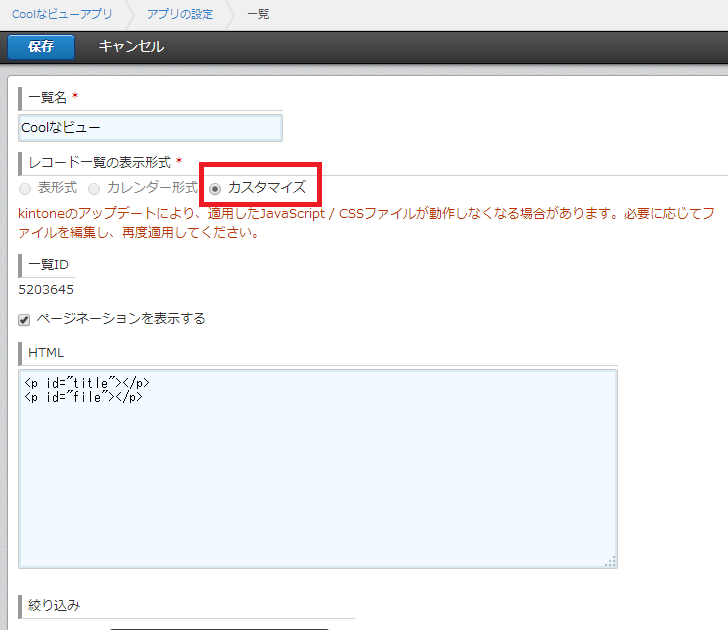This screenshot has height=630, width=728.
Task: Click the HTML textarea resize handle
Action: coord(610,561)
